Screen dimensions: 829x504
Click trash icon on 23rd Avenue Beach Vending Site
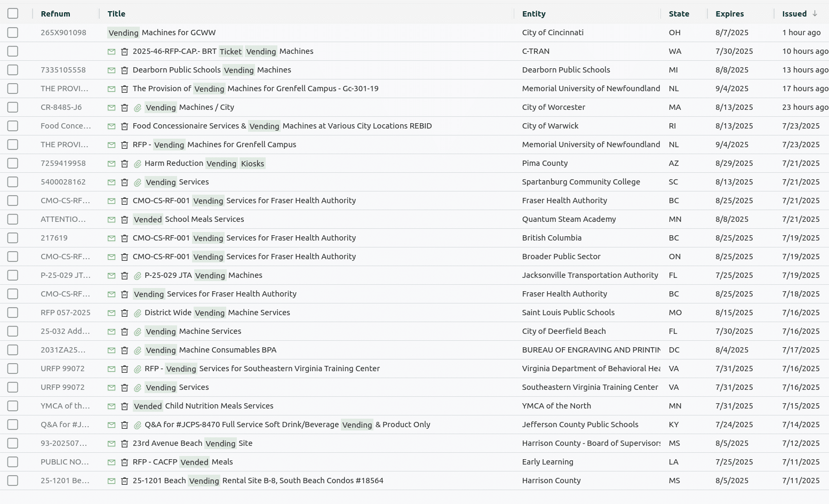tap(124, 444)
